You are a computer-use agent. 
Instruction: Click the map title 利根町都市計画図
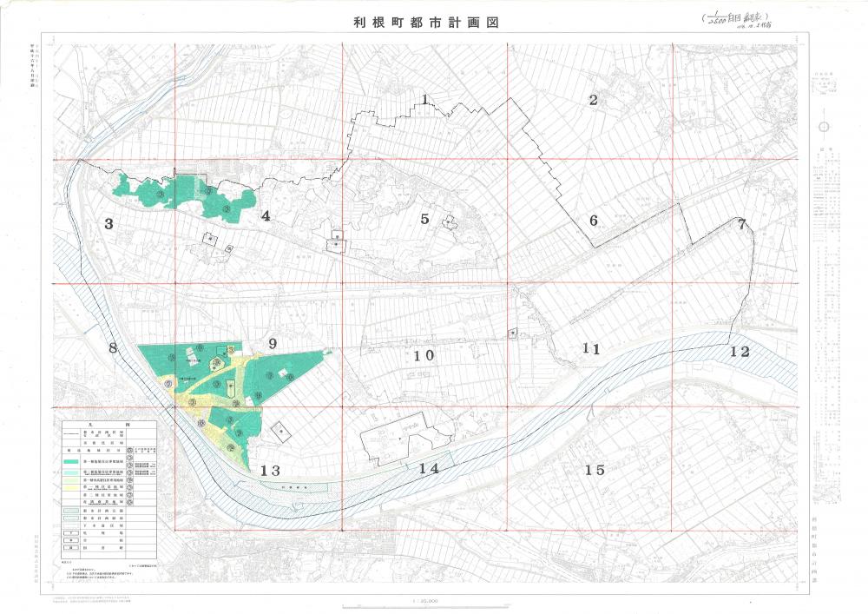pyautogui.click(x=425, y=23)
